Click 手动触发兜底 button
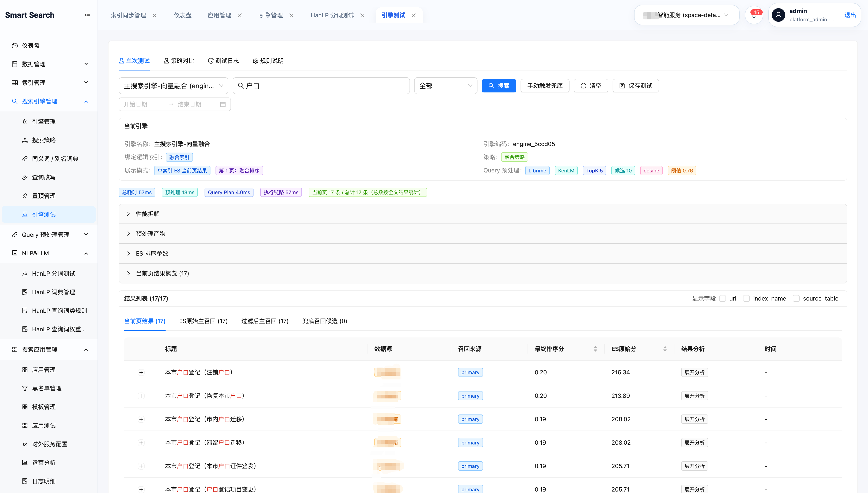This screenshot has height=493, width=868. (545, 86)
